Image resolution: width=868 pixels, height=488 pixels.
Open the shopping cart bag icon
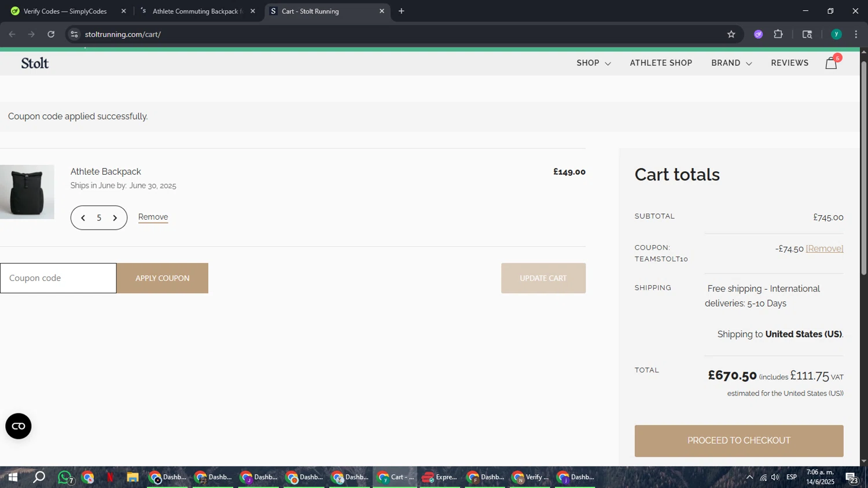coord(832,63)
